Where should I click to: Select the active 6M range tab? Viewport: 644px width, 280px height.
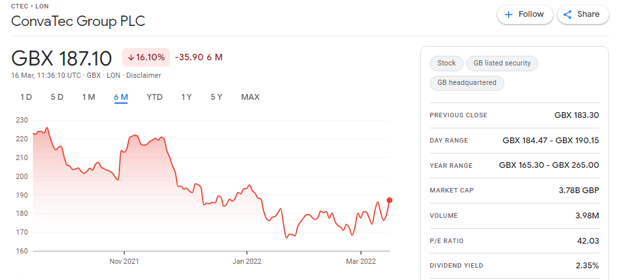[121, 97]
